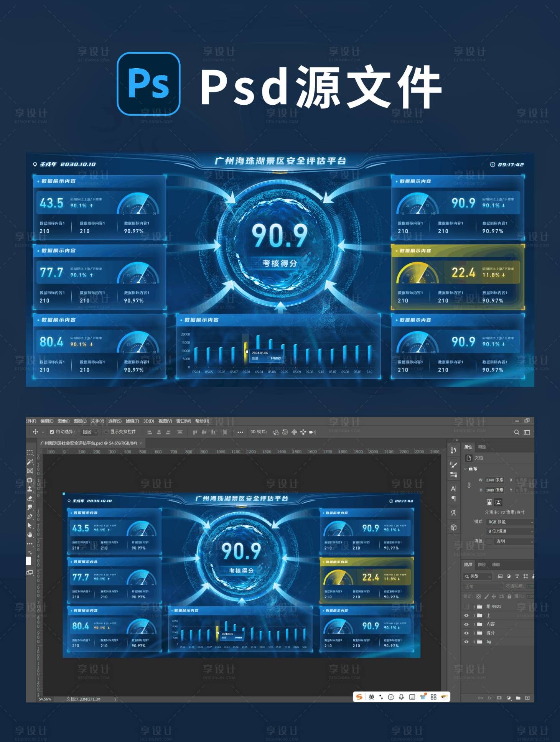Toggle Show Transform Controls (显示变换控件) checkbox
Screen dimensions: 560x742
click(107, 432)
